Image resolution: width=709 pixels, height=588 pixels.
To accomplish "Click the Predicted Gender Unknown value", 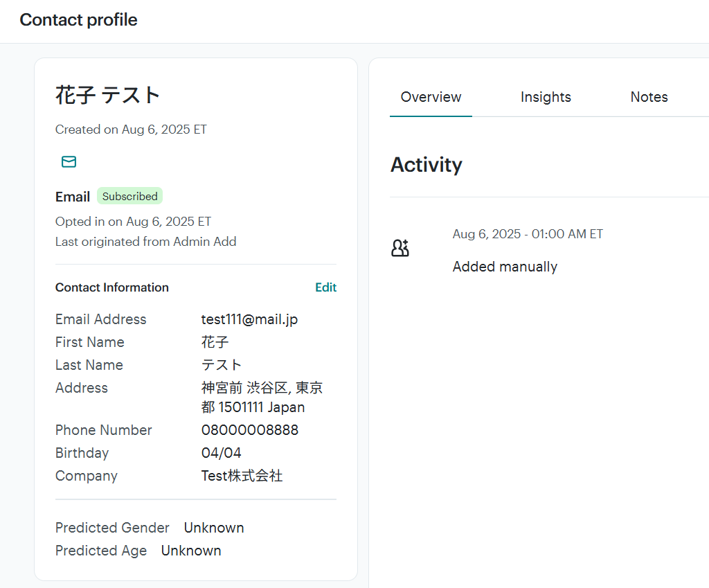I will 214,528.
